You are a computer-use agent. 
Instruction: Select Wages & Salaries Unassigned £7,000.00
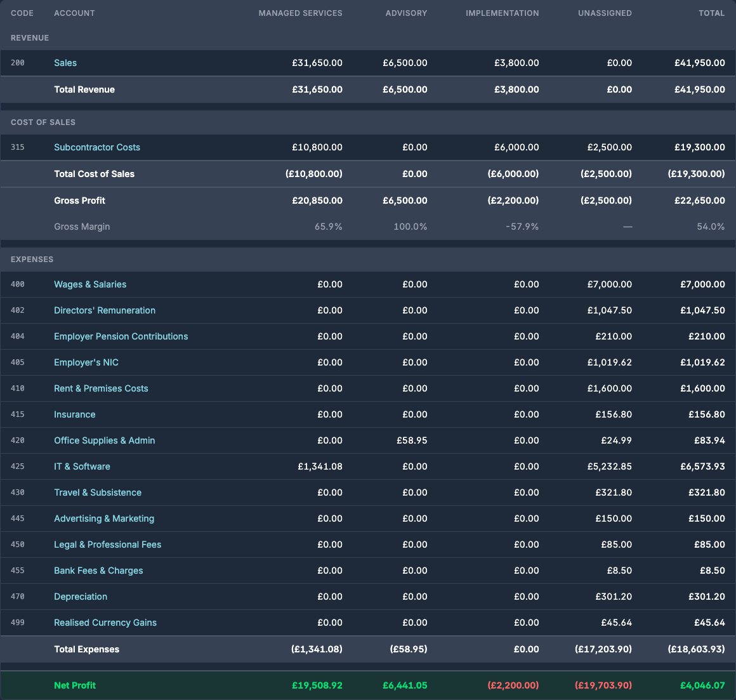pyautogui.click(x=610, y=284)
